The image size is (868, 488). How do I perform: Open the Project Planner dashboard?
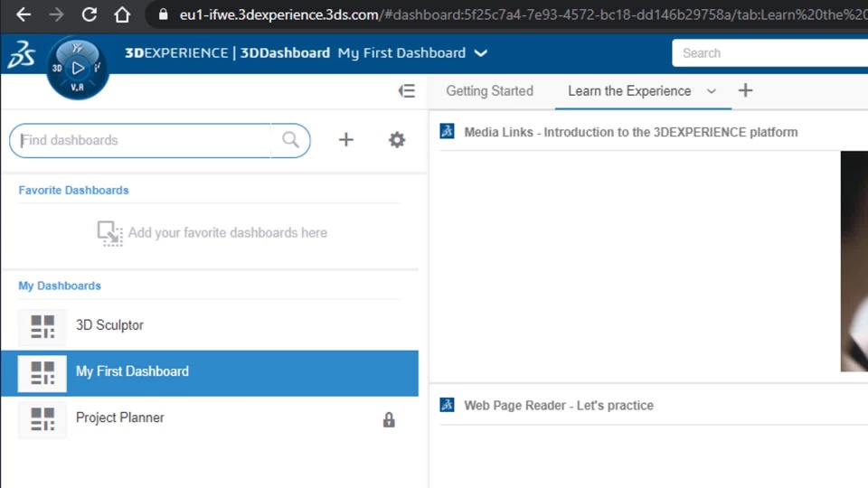[119, 418]
